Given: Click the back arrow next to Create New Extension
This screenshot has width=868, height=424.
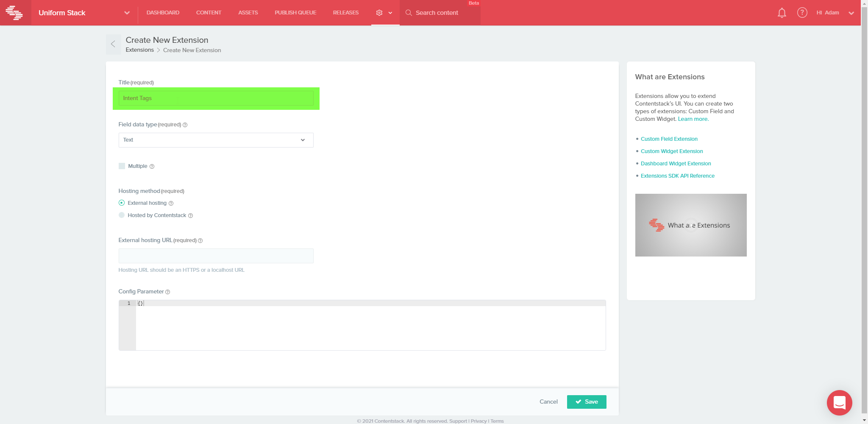Looking at the screenshot, I should click(x=113, y=44).
